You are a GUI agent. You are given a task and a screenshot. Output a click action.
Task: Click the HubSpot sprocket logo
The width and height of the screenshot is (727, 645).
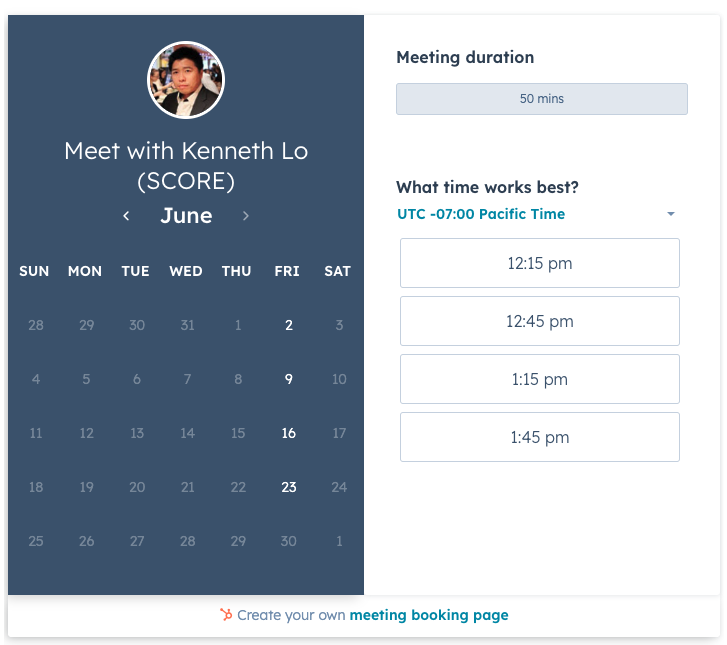pyautogui.click(x=226, y=614)
